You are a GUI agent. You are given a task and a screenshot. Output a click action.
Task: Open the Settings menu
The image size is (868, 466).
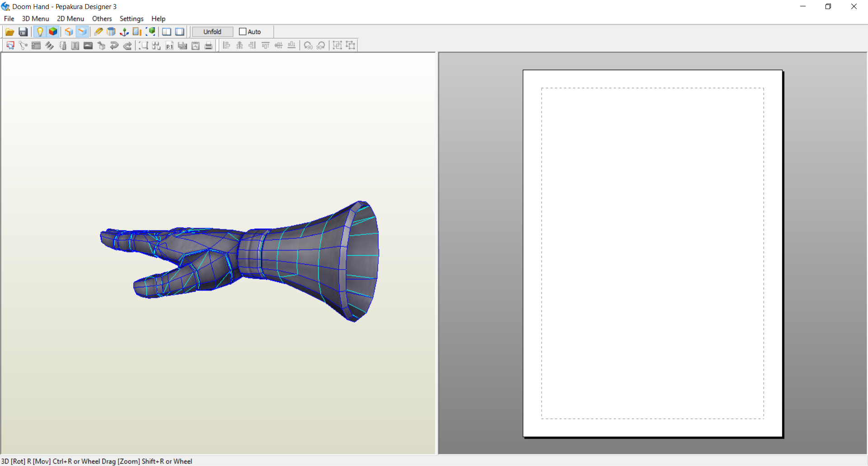click(132, 19)
